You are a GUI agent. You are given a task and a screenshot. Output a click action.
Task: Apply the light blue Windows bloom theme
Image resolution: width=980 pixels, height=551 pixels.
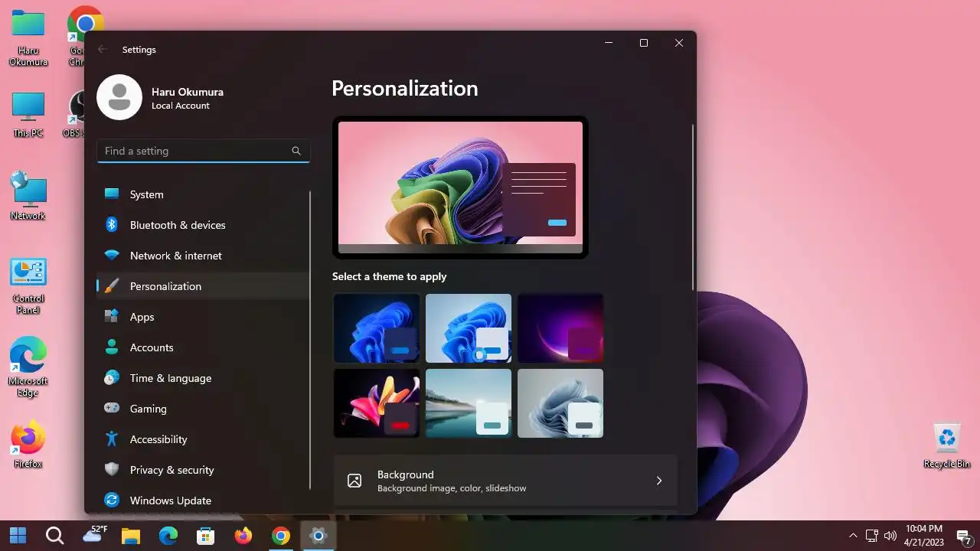pos(469,328)
